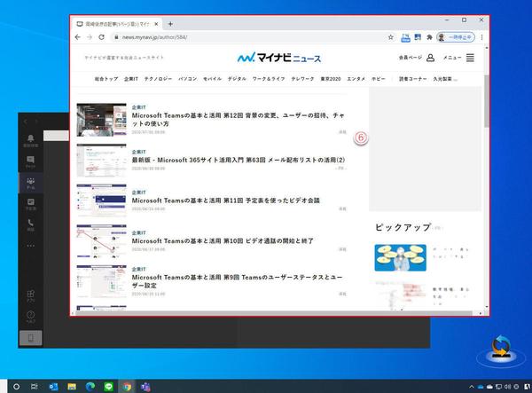Click Chrome forward arrow
Viewport: 532px width, 393px height.
90,37
